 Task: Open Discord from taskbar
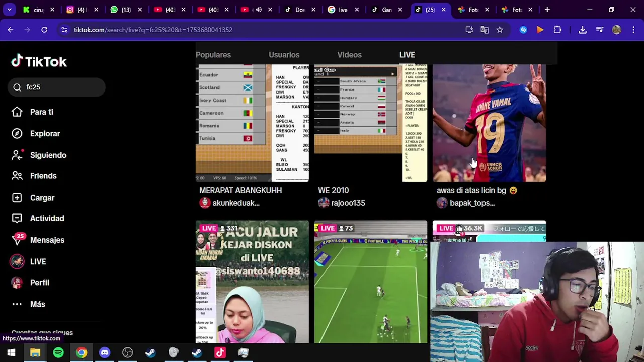pyautogui.click(x=105, y=353)
